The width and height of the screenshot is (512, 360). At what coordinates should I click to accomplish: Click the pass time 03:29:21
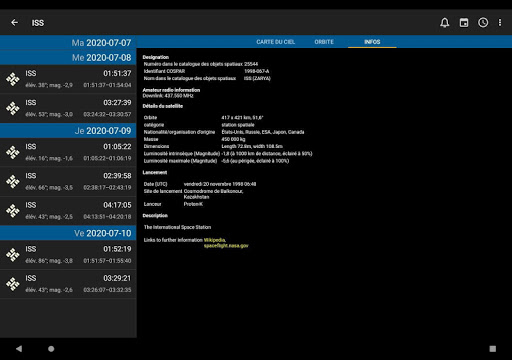[117, 278]
